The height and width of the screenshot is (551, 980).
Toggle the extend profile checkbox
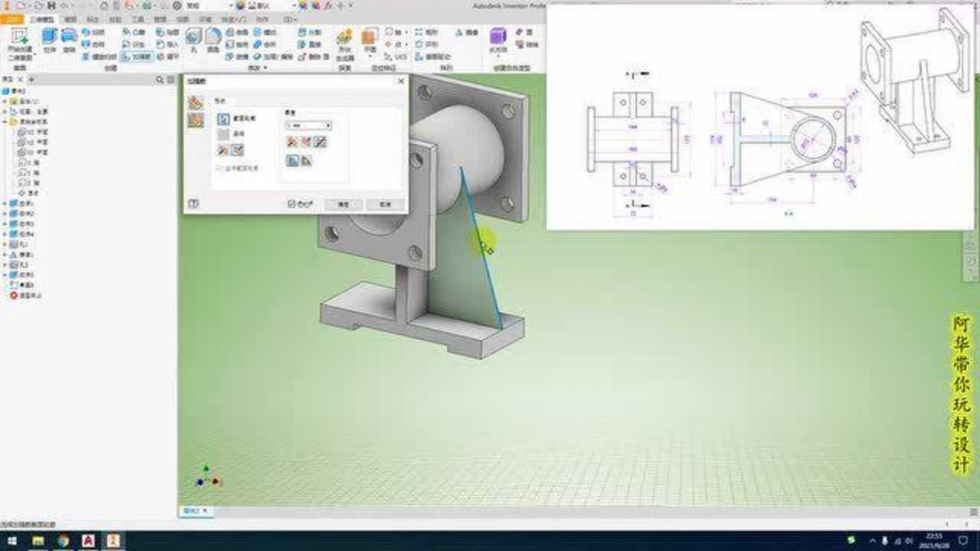pyautogui.click(x=219, y=168)
